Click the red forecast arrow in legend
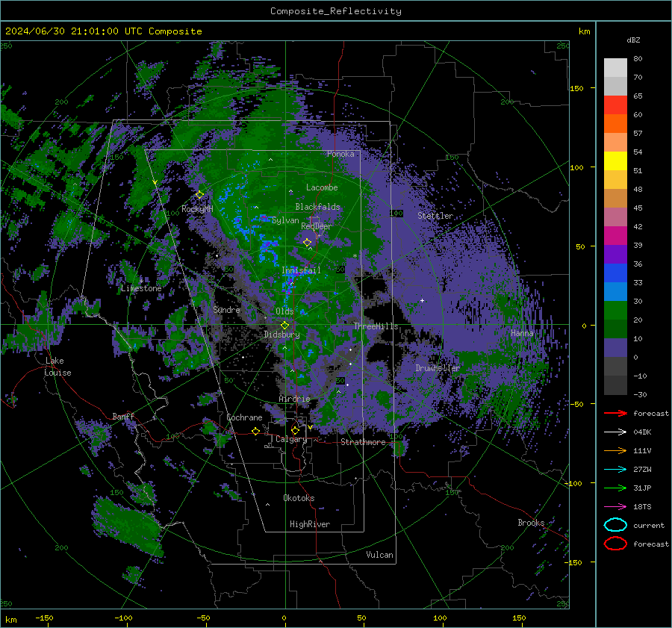Image resolution: width=672 pixels, height=628 pixels. [x=615, y=413]
